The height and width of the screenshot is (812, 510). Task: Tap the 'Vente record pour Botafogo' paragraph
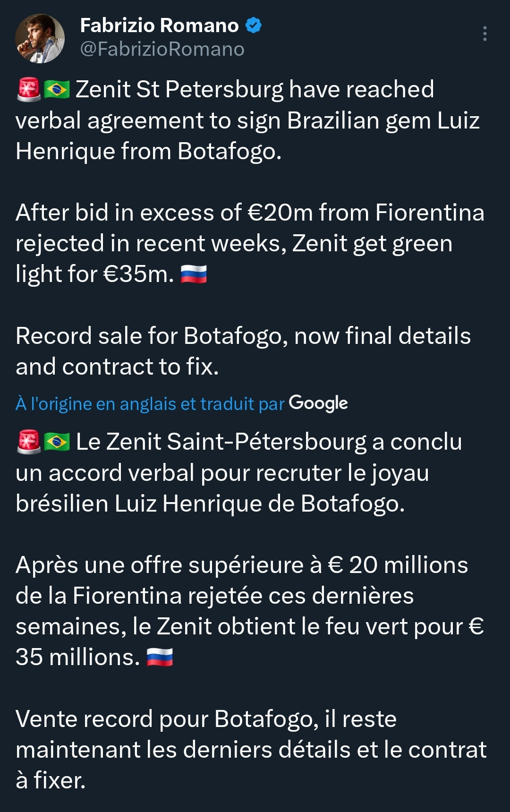click(x=251, y=750)
